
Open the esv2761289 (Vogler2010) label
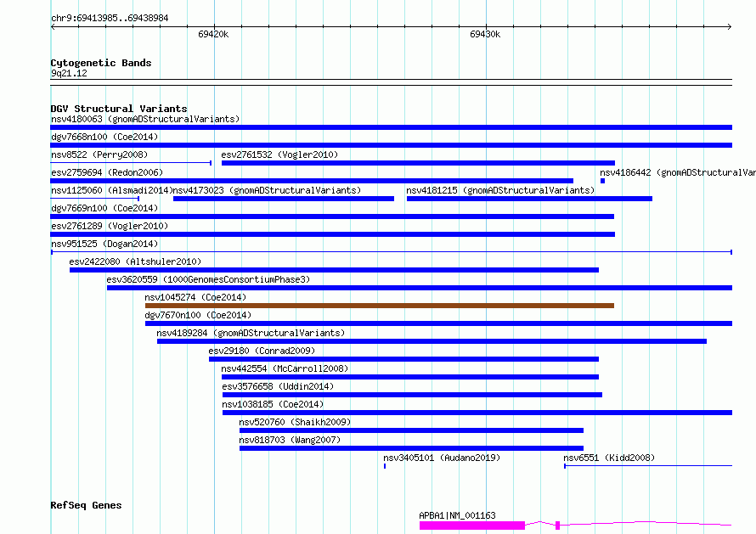110,226
